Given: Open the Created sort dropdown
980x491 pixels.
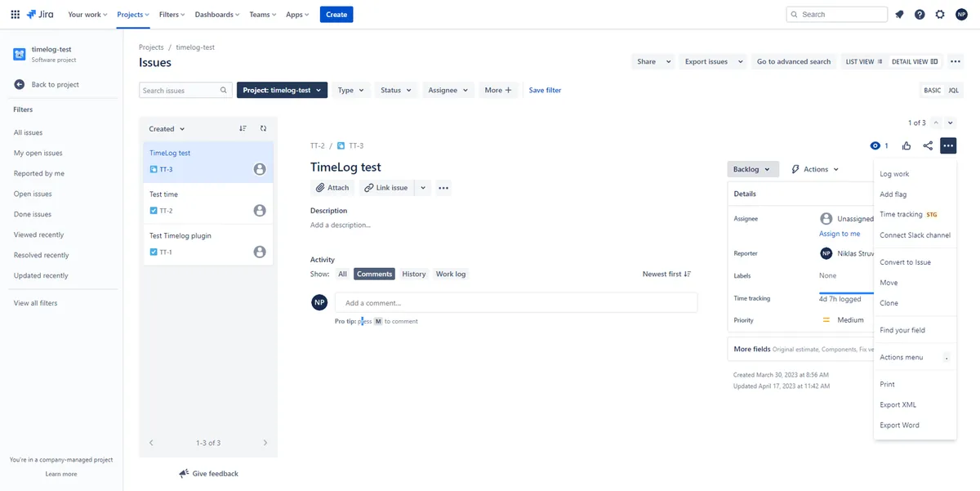Looking at the screenshot, I should point(167,128).
